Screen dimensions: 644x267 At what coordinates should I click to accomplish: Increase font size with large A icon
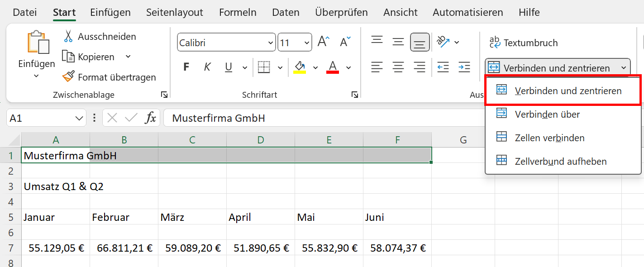[x=324, y=42]
